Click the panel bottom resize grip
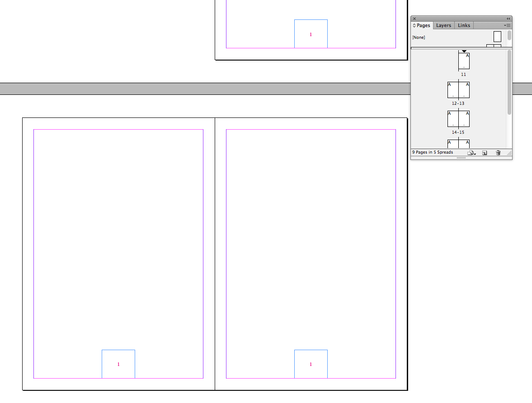Screen dimensions: 532x403 (461, 158)
